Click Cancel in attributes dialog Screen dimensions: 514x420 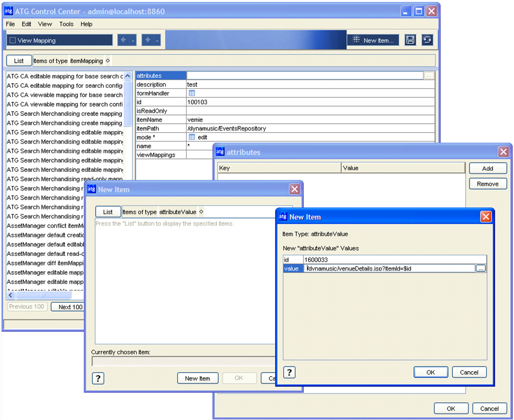[489, 409]
